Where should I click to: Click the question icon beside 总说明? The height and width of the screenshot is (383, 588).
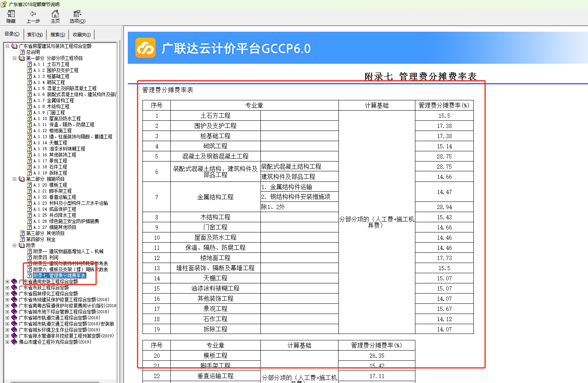(22, 52)
